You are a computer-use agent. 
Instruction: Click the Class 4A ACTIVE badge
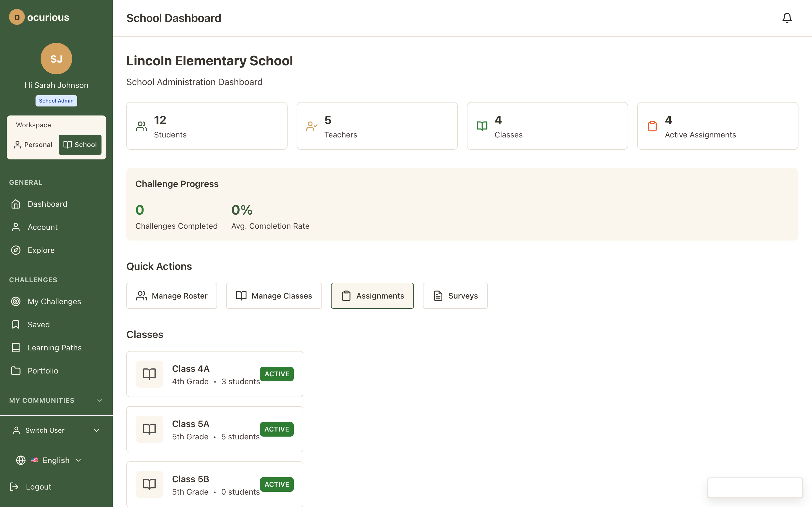[x=277, y=374]
